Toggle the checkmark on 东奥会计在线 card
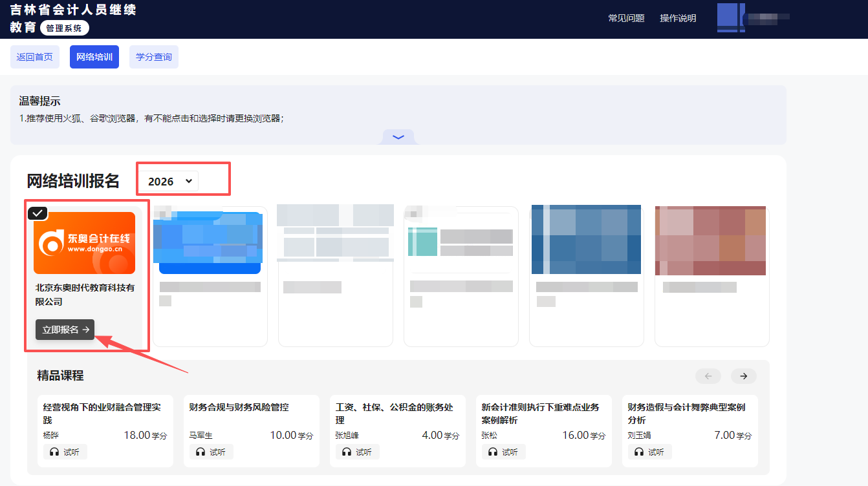The height and width of the screenshot is (486, 868). [x=38, y=213]
